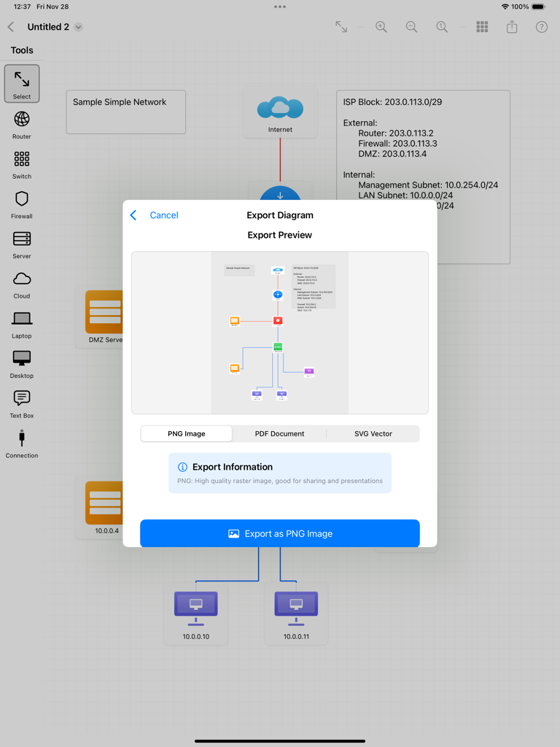Pick the Switch tool
Image resolution: width=560 pixels, height=747 pixels.
click(22, 166)
